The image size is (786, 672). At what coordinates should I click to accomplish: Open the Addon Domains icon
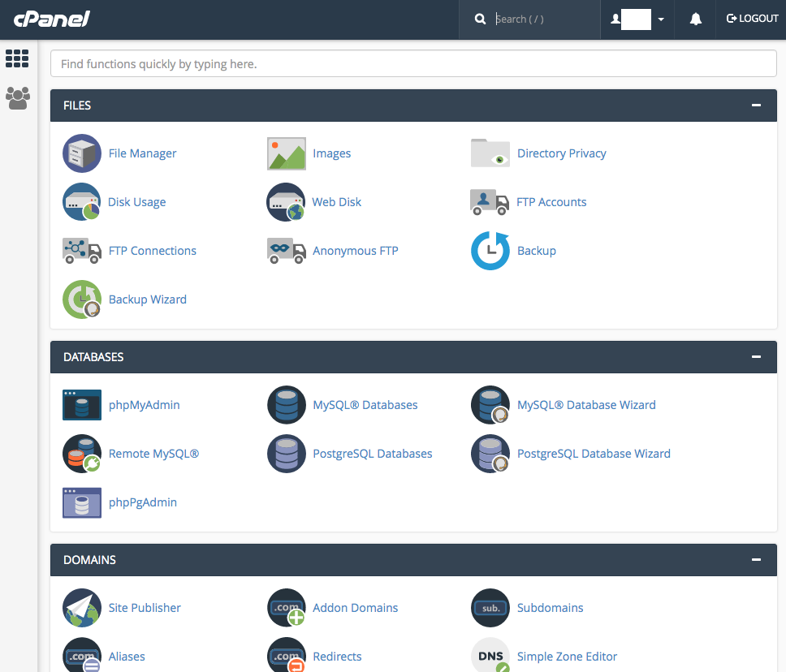point(287,608)
